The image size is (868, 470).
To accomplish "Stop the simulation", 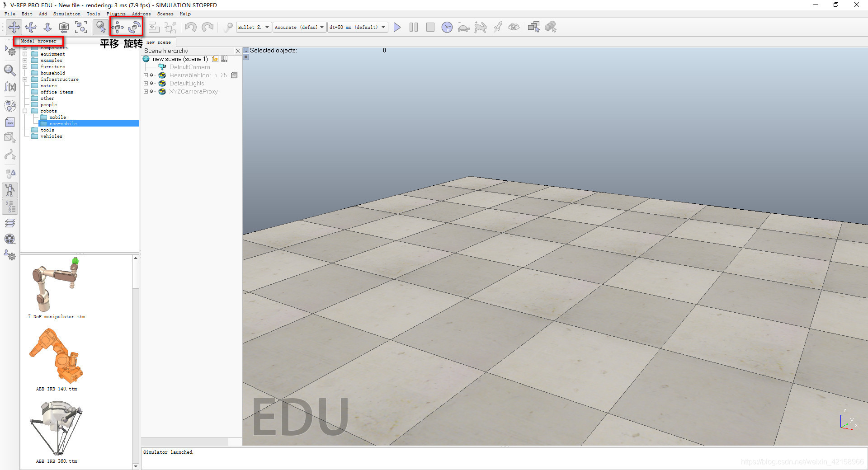I will (x=430, y=27).
